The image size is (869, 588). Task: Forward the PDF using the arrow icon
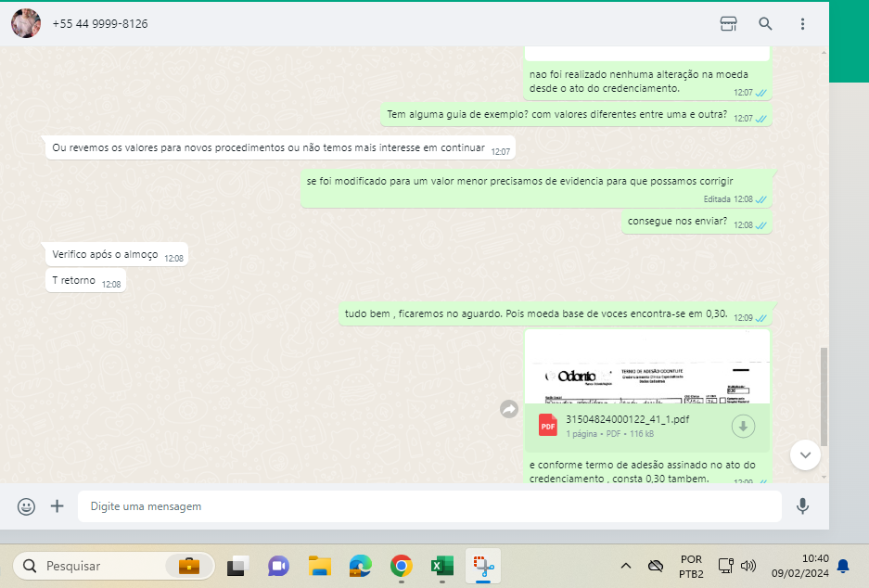[x=509, y=409]
